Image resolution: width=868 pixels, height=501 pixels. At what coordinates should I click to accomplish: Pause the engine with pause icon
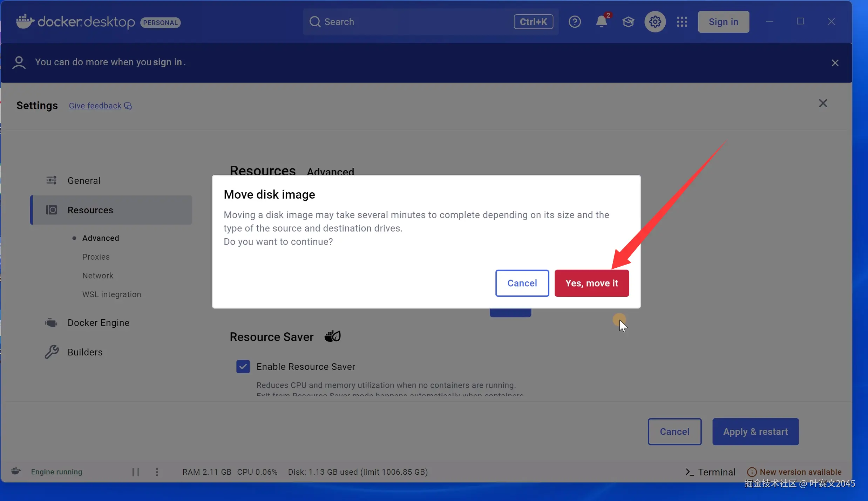point(136,472)
